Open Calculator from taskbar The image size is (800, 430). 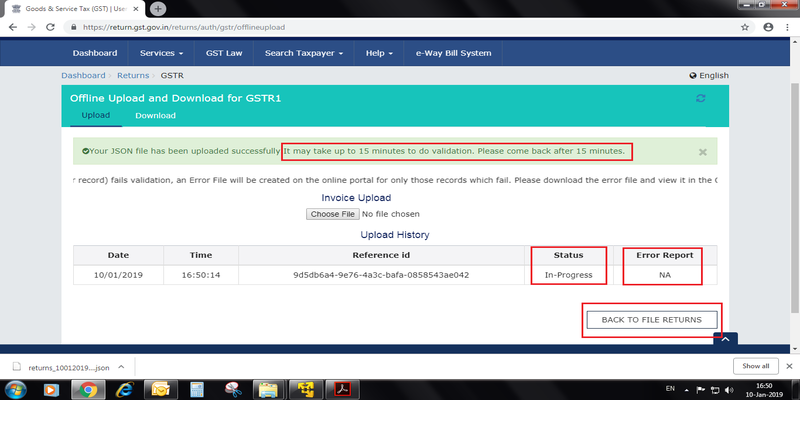click(196, 390)
